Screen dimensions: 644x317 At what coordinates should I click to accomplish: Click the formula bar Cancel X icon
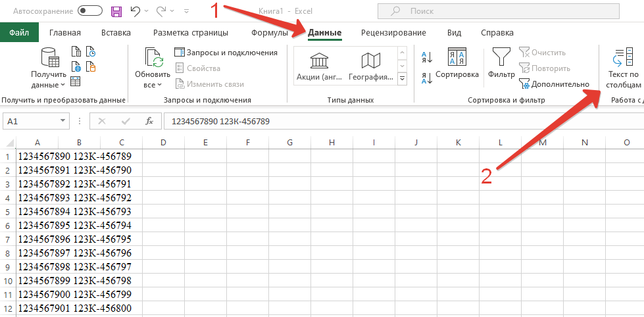[102, 122]
